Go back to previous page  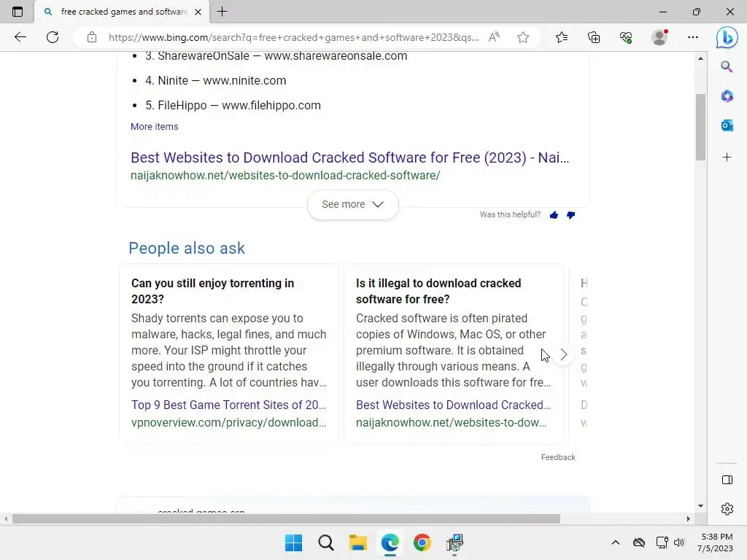20,37
